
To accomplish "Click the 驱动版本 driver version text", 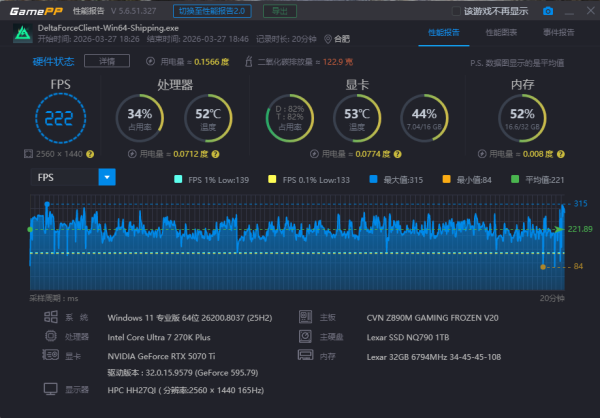I will (x=183, y=372).
